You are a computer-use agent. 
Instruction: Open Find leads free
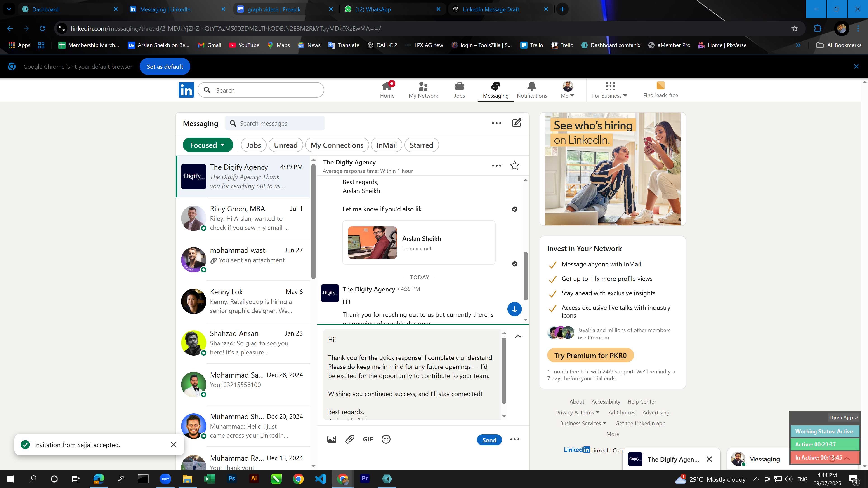click(660, 90)
